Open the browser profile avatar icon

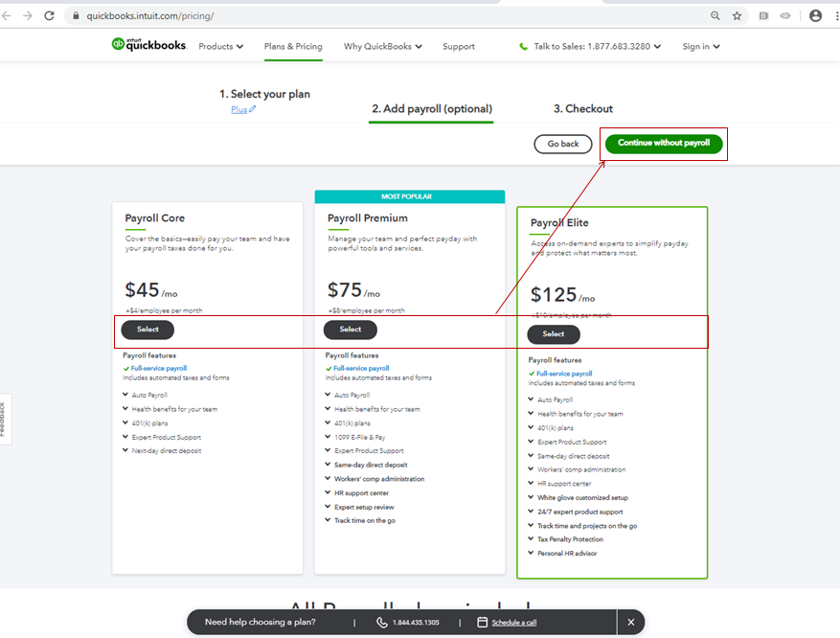click(815, 16)
